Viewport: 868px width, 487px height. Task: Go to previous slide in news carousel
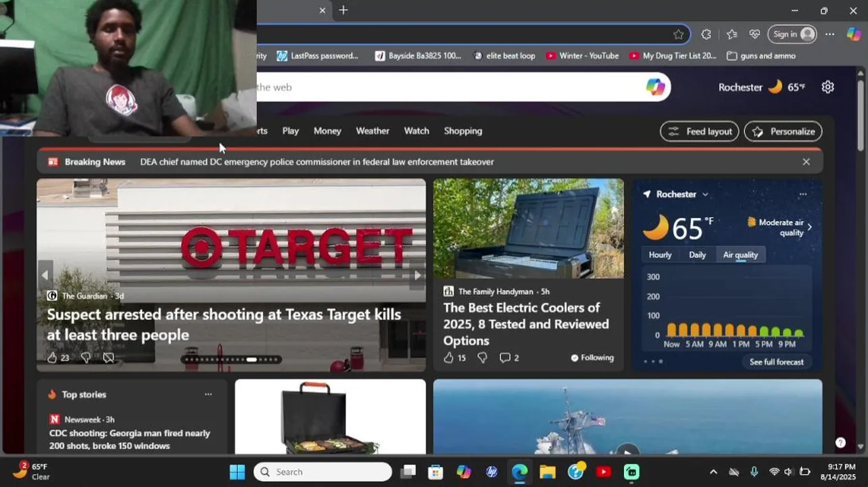click(45, 275)
